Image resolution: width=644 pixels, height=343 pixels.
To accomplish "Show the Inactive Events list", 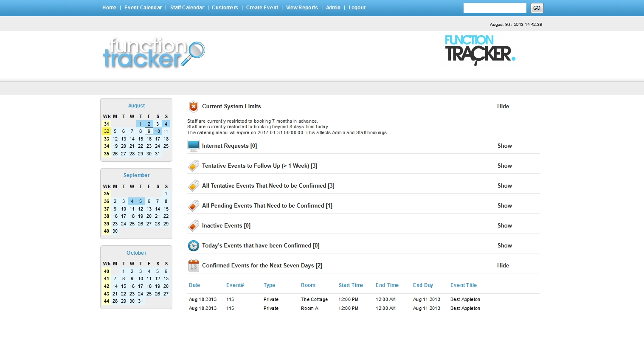I will click(504, 225).
